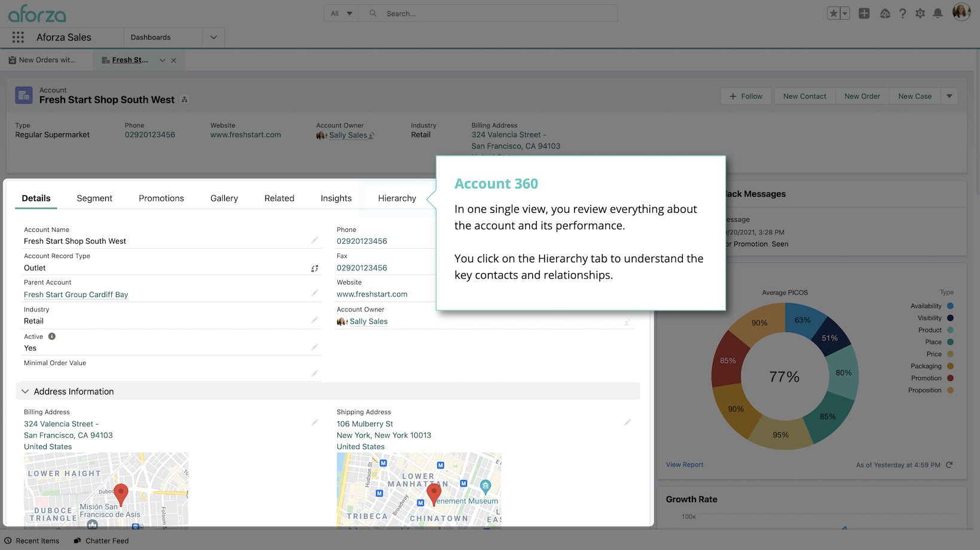Select the Dashboards navigation item

[x=151, y=37]
